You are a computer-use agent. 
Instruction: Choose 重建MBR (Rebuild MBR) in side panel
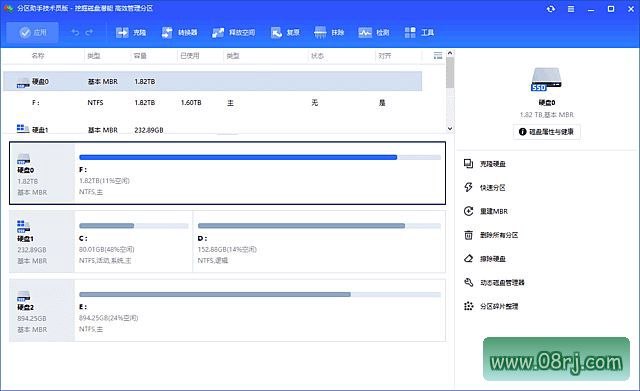point(486,211)
